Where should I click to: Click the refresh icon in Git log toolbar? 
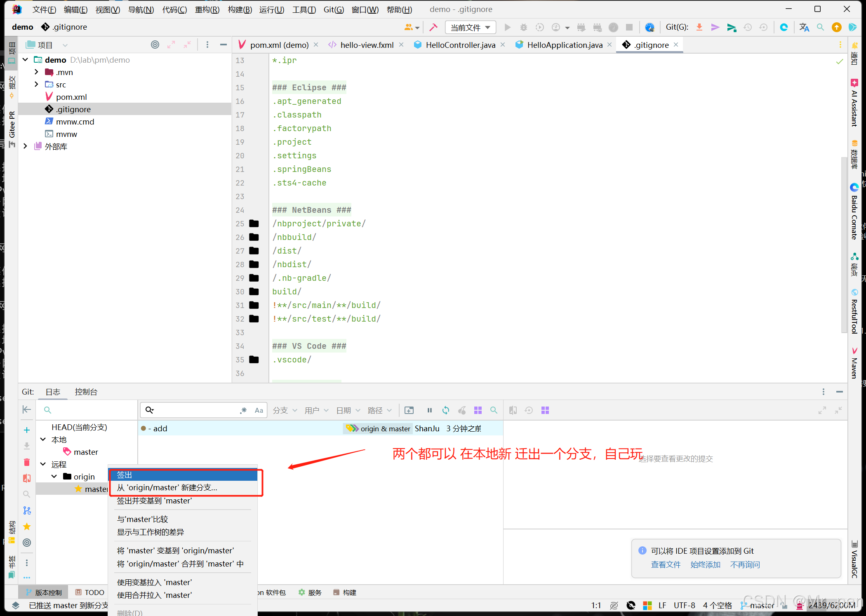click(x=446, y=410)
